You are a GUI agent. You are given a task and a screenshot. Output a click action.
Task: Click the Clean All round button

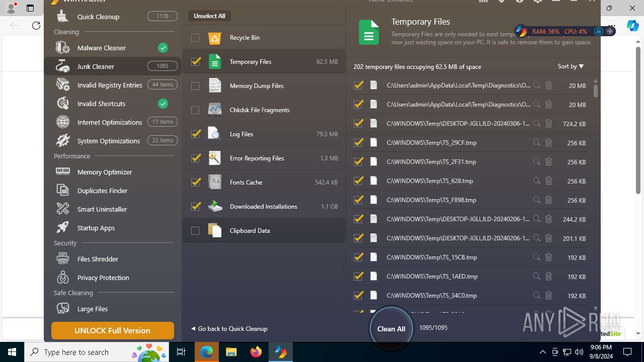[x=391, y=329]
